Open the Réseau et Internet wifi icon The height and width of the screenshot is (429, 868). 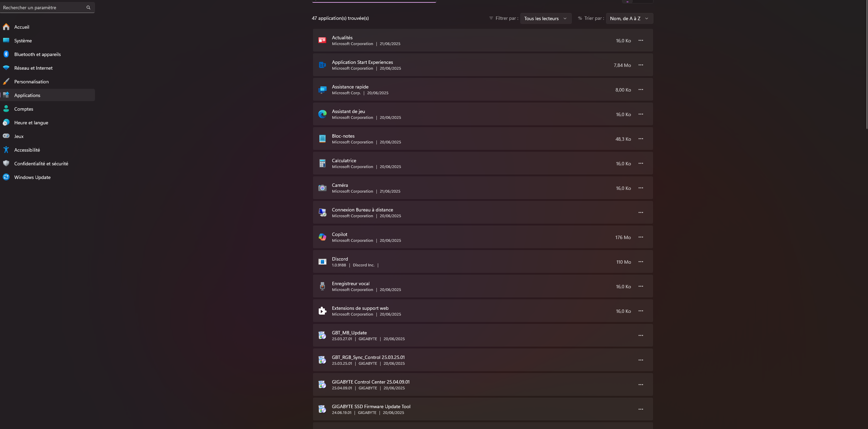click(x=6, y=68)
